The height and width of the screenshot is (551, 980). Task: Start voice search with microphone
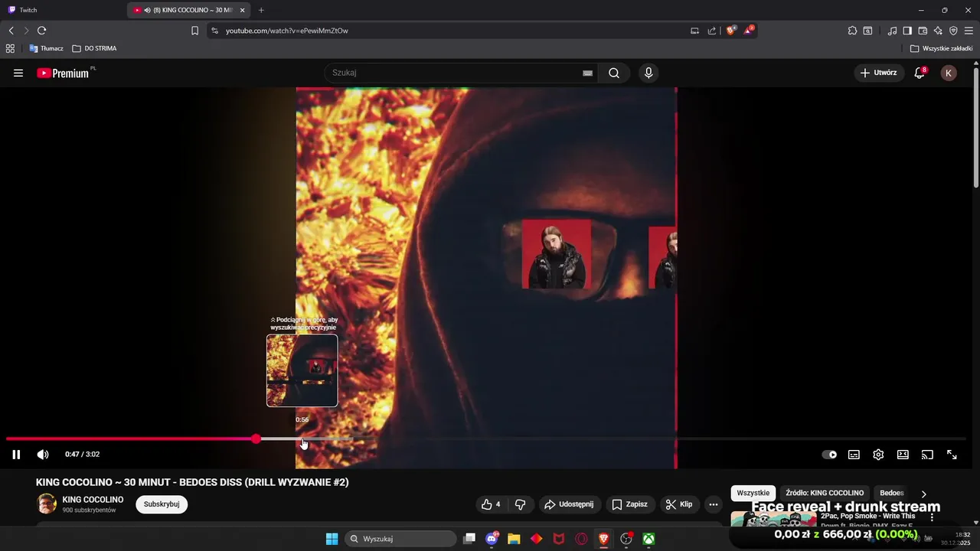click(x=648, y=73)
